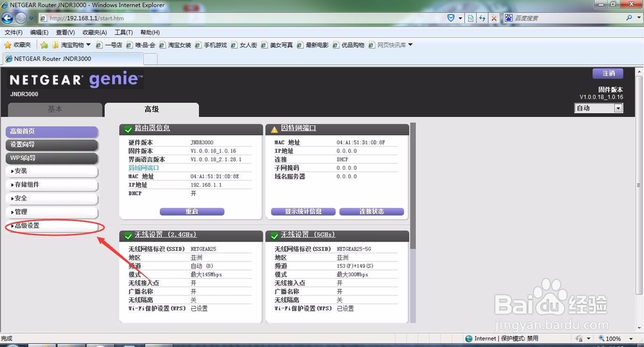Viewport: 644px width, 347px height.
Task: Click the 路由器信息 panel heading link
Action: coord(153,128)
